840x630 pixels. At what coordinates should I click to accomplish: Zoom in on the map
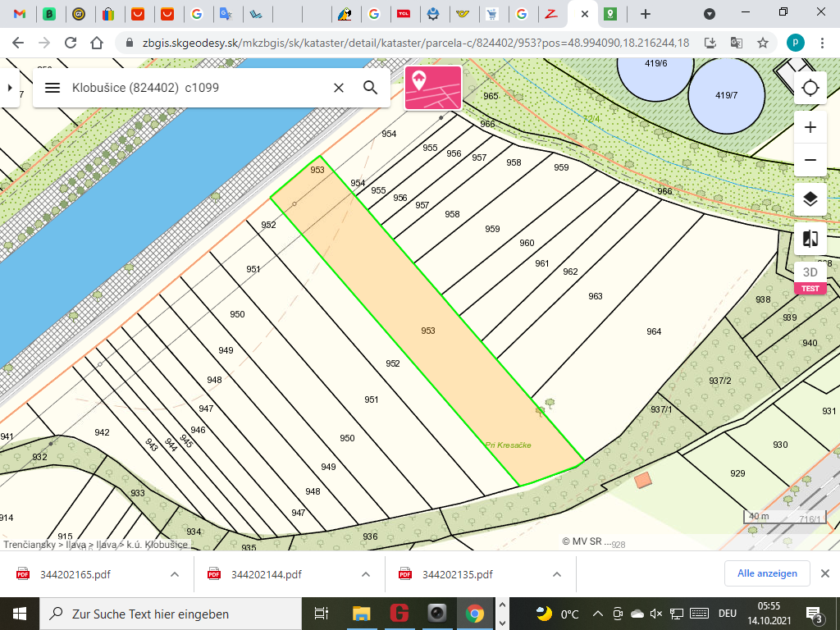coord(810,127)
